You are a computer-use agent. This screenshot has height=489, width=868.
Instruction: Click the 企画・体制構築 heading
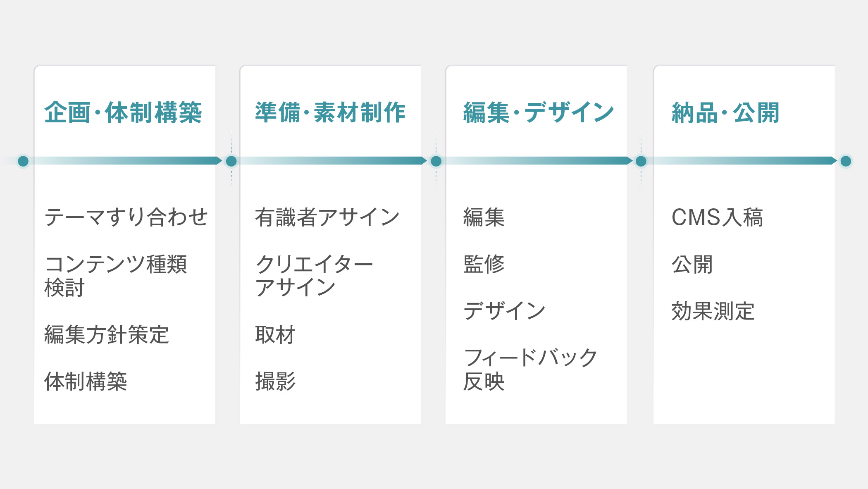click(123, 113)
